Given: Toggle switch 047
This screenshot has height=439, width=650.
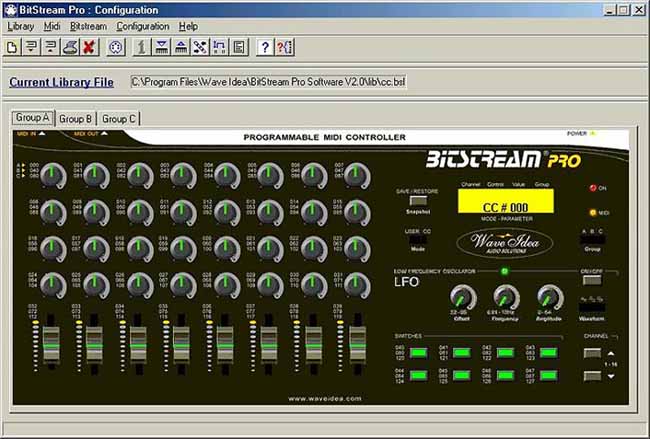Looking at the screenshot, I should [549, 376].
